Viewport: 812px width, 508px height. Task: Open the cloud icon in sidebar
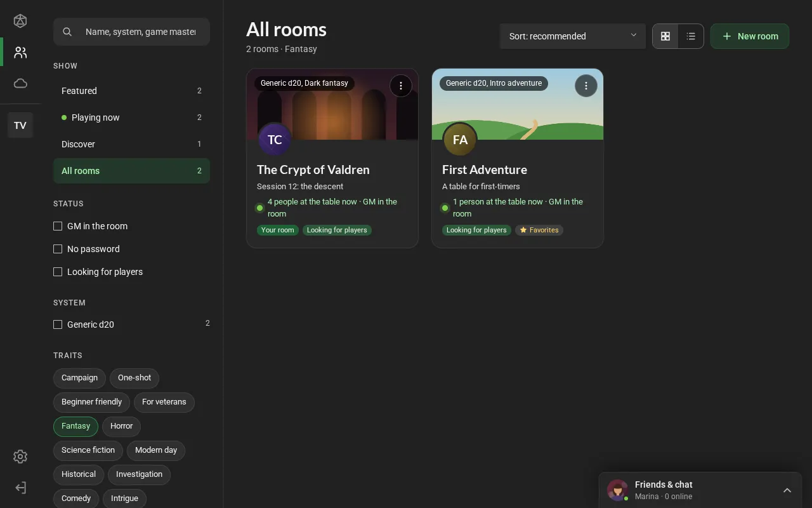(x=20, y=83)
